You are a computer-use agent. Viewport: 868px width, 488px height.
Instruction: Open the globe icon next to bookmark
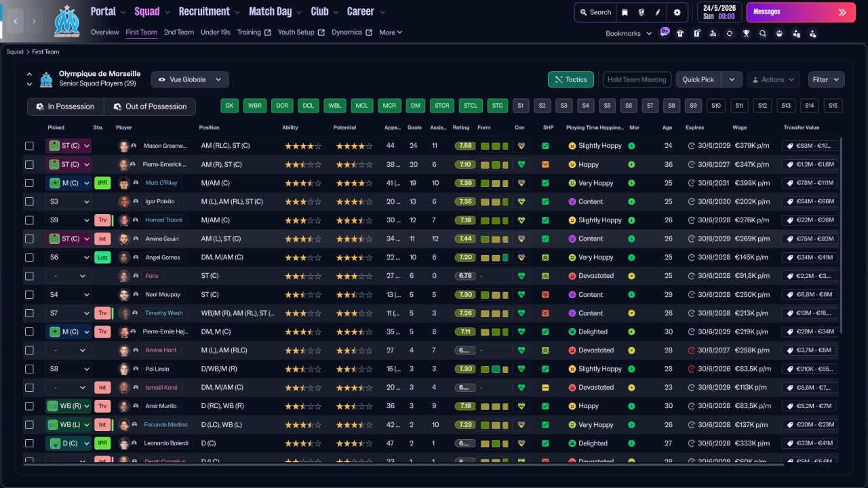641,12
